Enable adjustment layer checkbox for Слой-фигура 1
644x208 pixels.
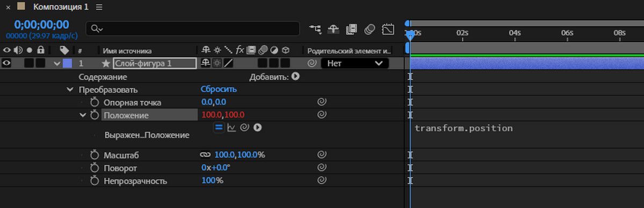[274, 63]
